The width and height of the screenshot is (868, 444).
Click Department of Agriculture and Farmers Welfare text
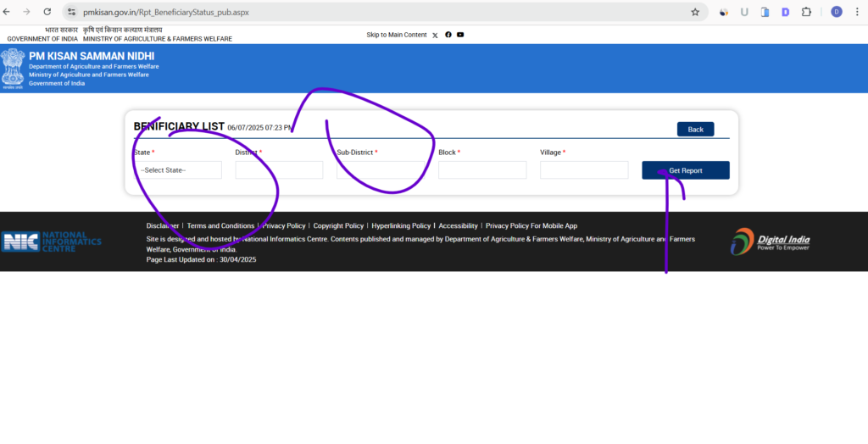coord(93,66)
